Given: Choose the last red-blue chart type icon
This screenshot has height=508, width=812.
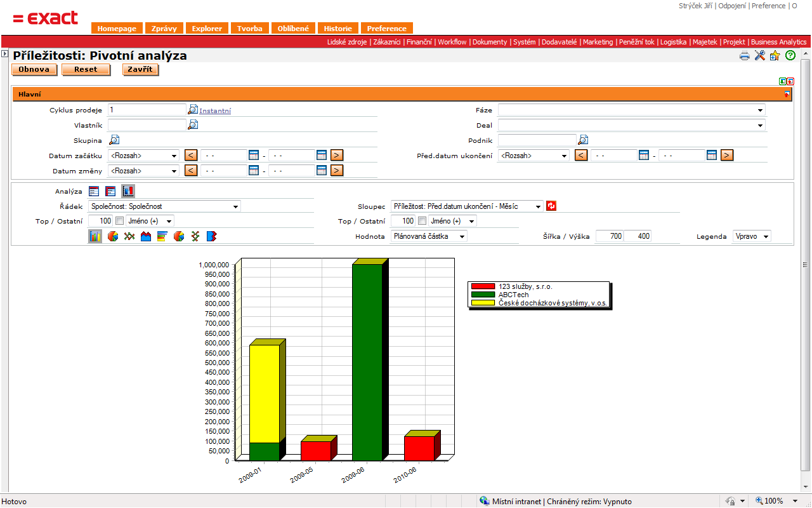Looking at the screenshot, I should 212,236.
